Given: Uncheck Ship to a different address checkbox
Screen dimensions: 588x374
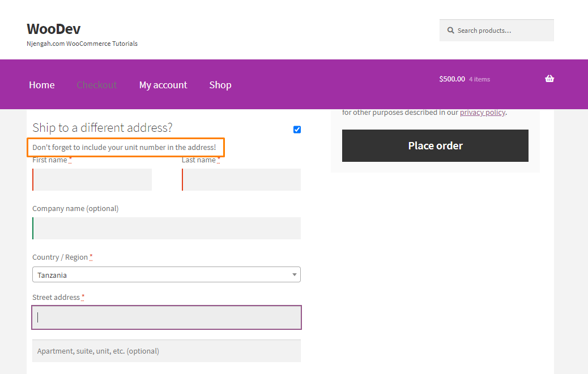Looking at the screenshot, I should [297, 130].
